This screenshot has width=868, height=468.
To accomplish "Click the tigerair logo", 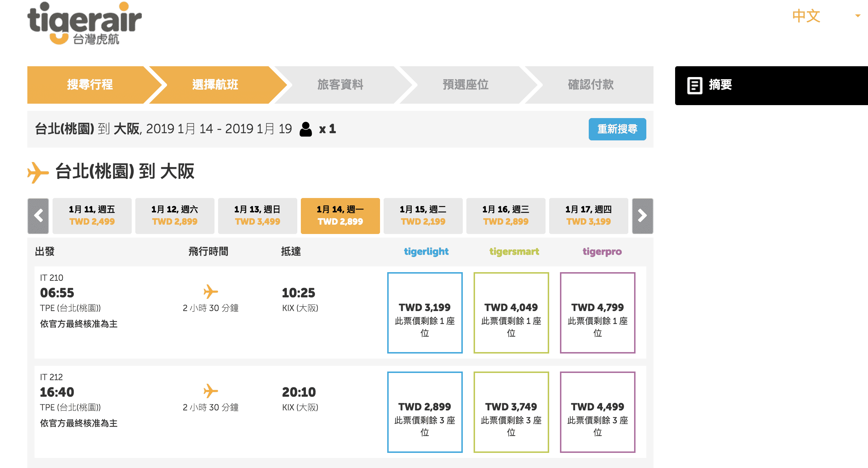I will pos(85,23).
